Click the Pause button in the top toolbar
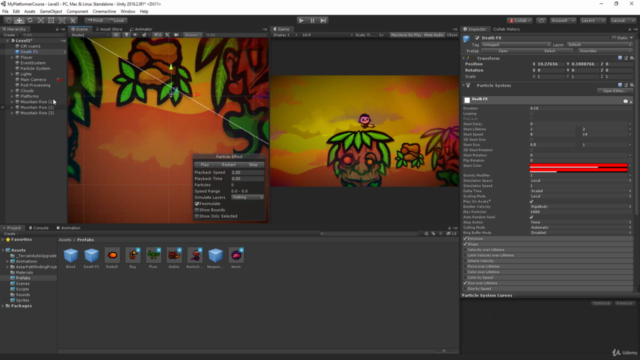The width and height of the screenshot is (640, 360). (312, 20)
